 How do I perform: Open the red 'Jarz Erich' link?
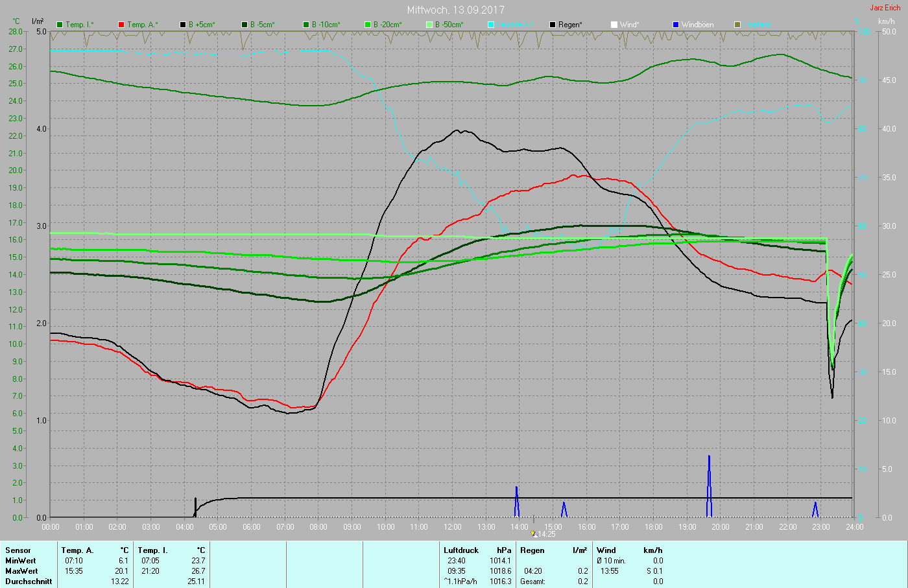coord(885,8)
